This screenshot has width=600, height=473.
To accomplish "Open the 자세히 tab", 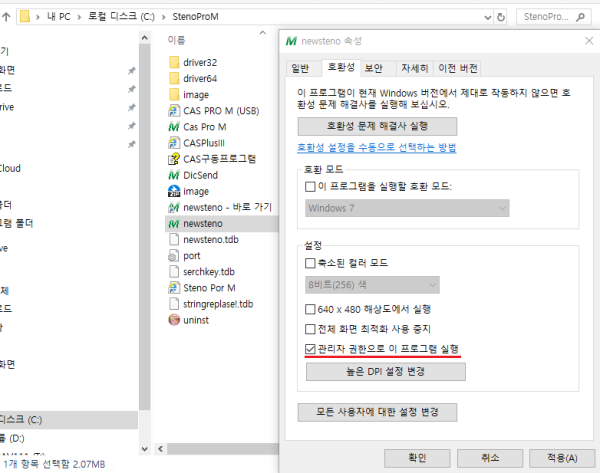I will coord(414,69).
